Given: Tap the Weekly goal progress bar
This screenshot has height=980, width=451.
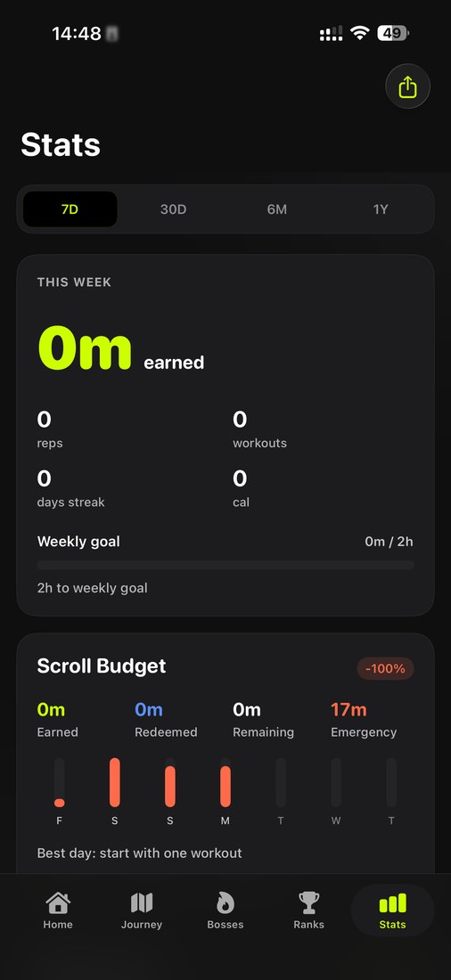Looking at the screenshot, I should click(225, 565).
